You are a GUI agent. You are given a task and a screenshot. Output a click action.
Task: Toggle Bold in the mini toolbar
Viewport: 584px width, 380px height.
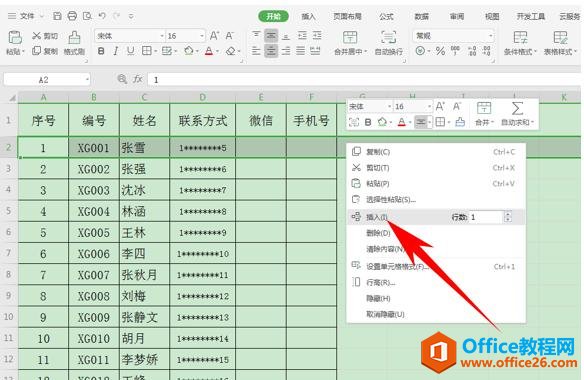click(368, 122)
